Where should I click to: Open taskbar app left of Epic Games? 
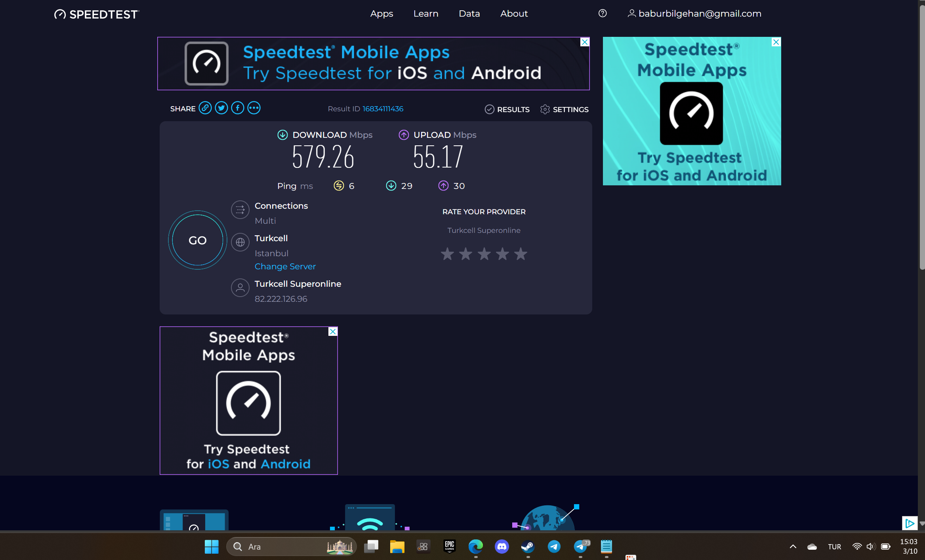point(423,547)
